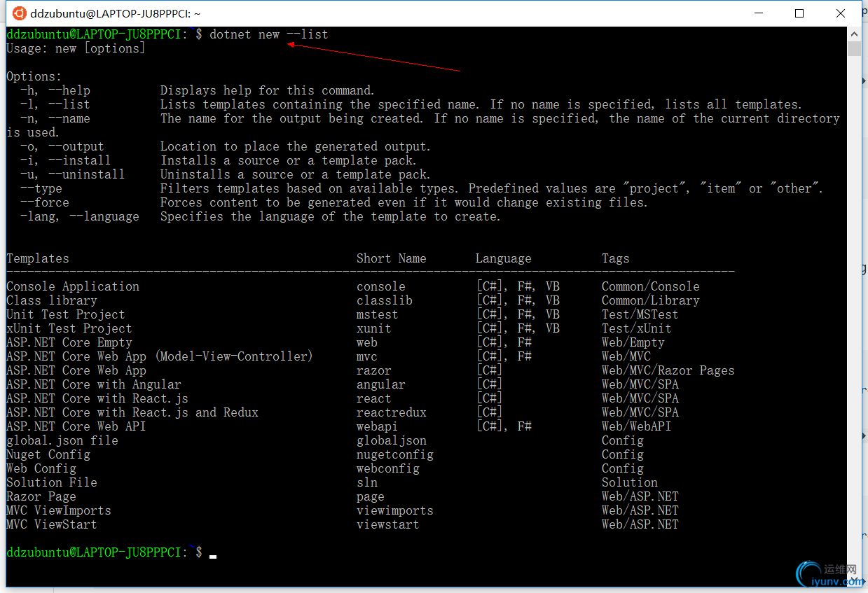Click the '-i, --install' option
868x593 pixels.
point(66,160)
